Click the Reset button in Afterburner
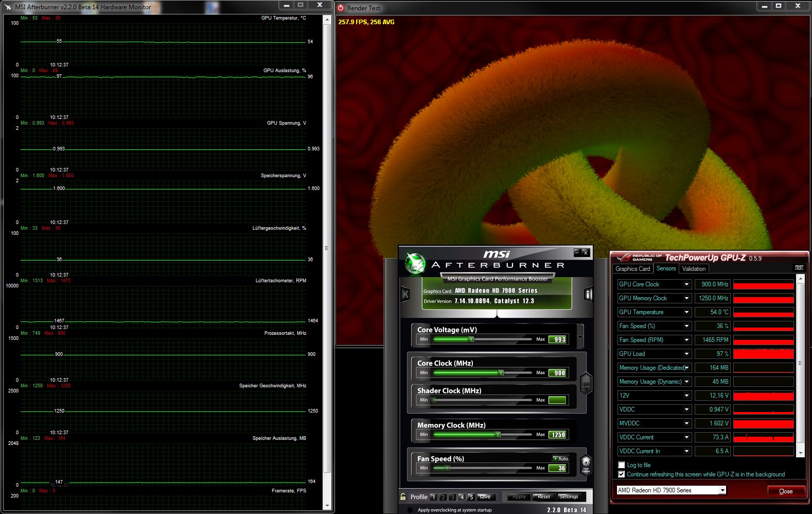Viewport: 812px width, 514px height. click(543, 497)
